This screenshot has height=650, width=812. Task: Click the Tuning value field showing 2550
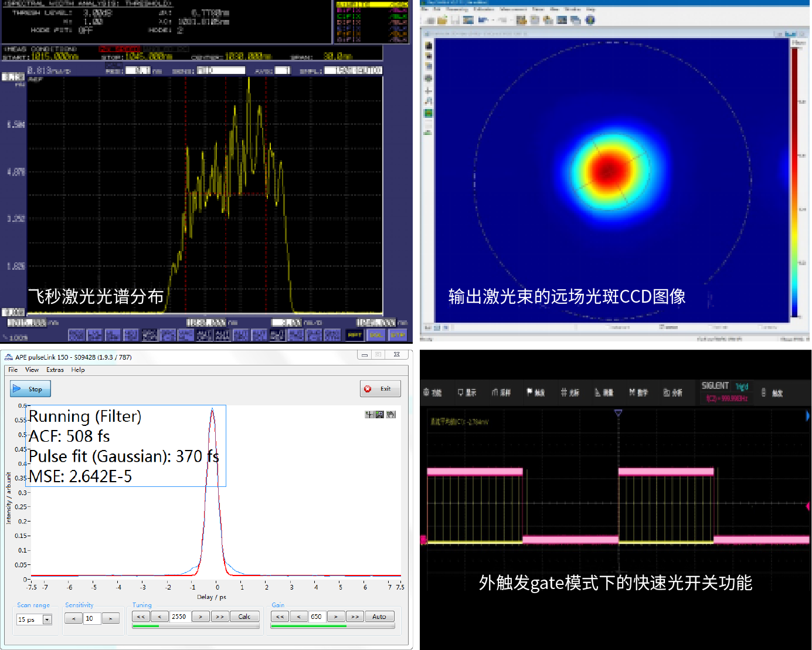tap(179, 617)
